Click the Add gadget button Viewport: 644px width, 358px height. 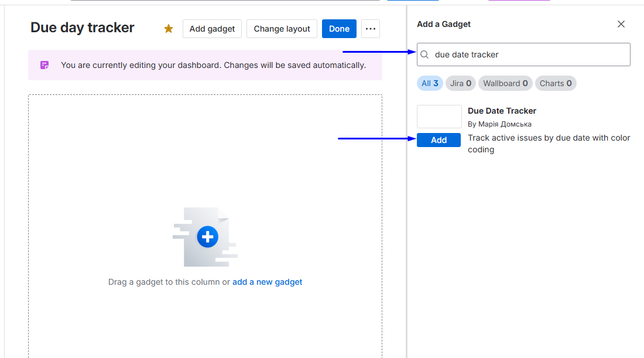pyautogui.click(x=212, y=29)
